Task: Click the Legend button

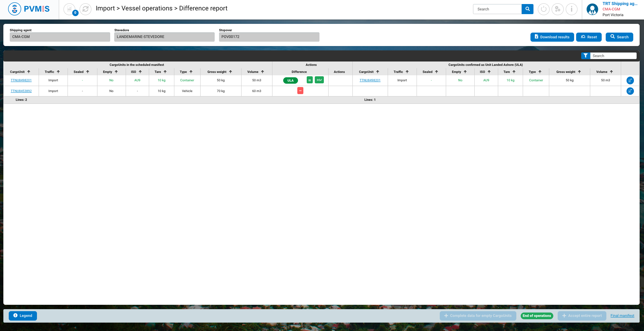Action: coord(23,316)
